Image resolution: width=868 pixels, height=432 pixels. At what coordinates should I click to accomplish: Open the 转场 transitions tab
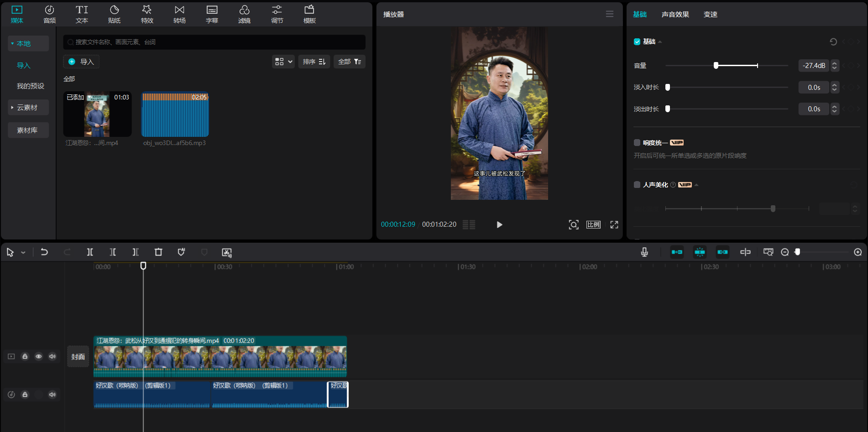[x=179, y=14]
